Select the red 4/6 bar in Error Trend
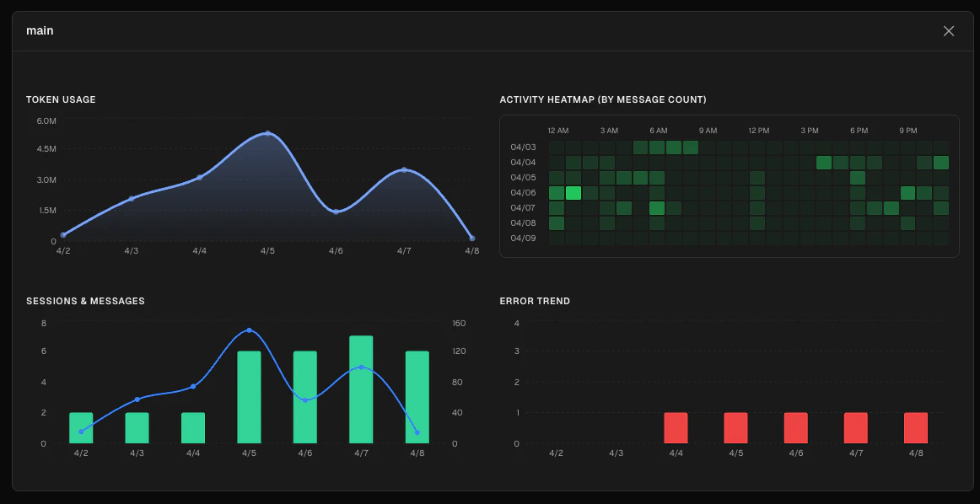 point(795,428)
